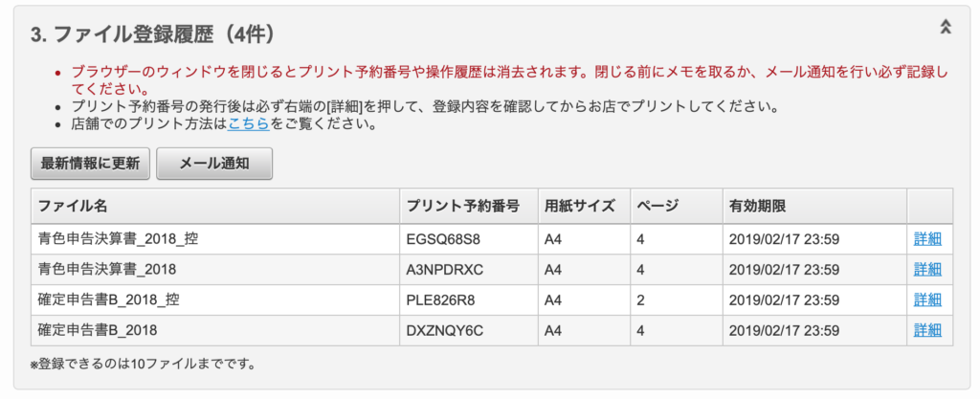Screen dimensions: 980x399
Task: Open 詳細 for 青色申告決算書_2018 row
Action: (927, 269)
